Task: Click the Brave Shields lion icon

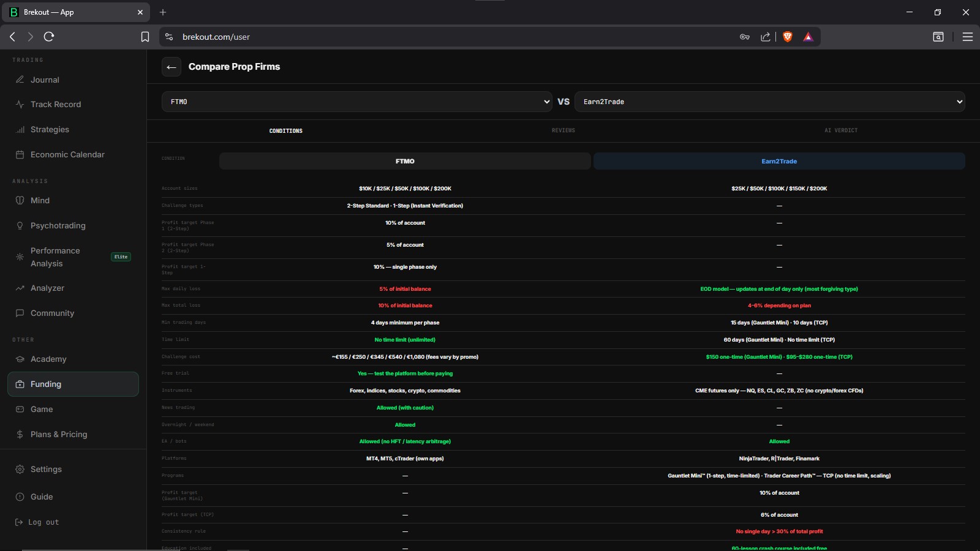Action: (788, 37)
